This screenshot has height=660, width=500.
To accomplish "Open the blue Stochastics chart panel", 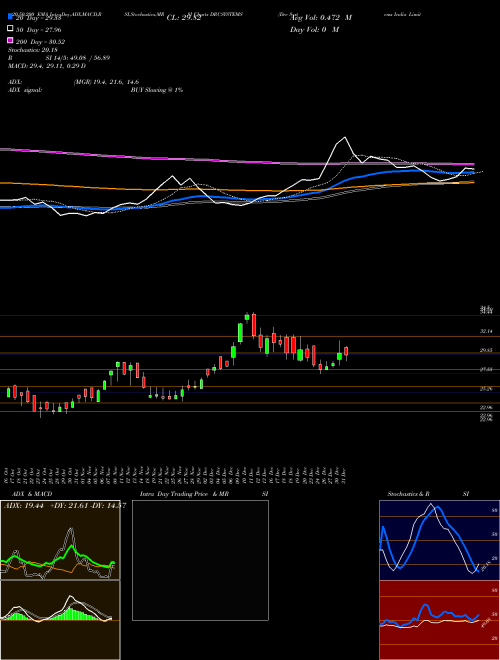I will point(439,540).
